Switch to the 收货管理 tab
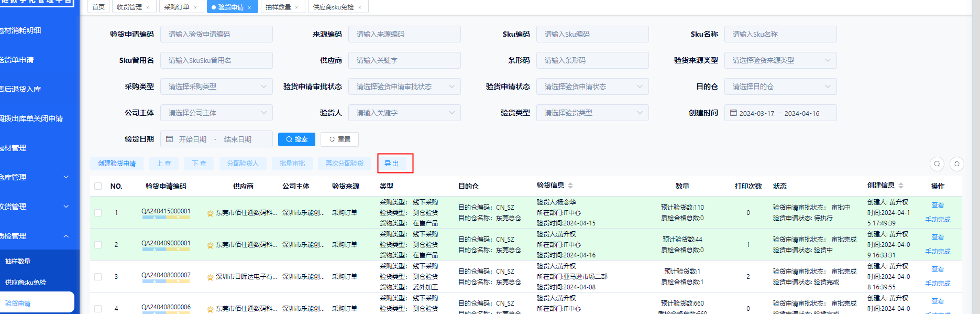The height and width of the screenshot is (314, 980). tap(129, 7)
